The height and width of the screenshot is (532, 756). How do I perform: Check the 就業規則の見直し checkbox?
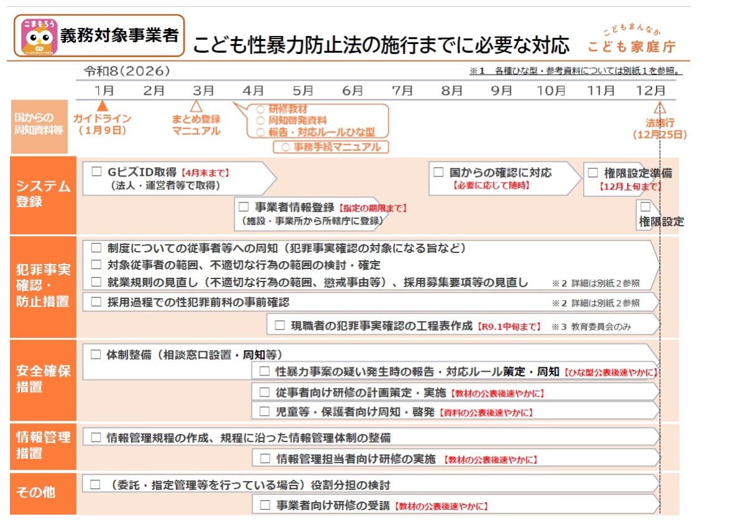(96, 282)
